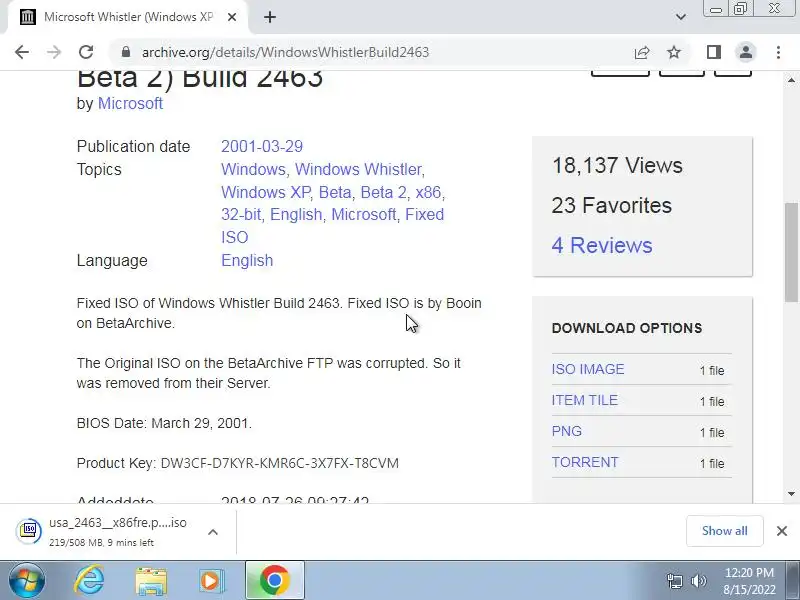800x600 pixels.
Task: Click the Show all downloads button
Action: pyautogui.click(x=724, y=531)
